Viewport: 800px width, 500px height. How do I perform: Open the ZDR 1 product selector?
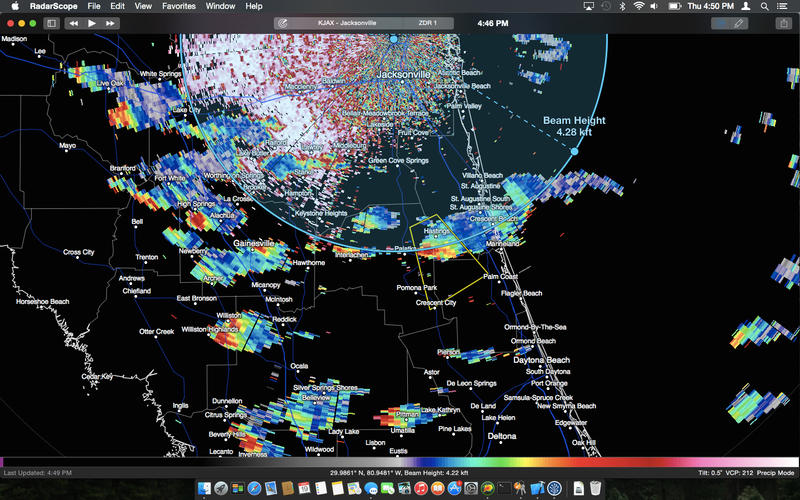[429, 22]
